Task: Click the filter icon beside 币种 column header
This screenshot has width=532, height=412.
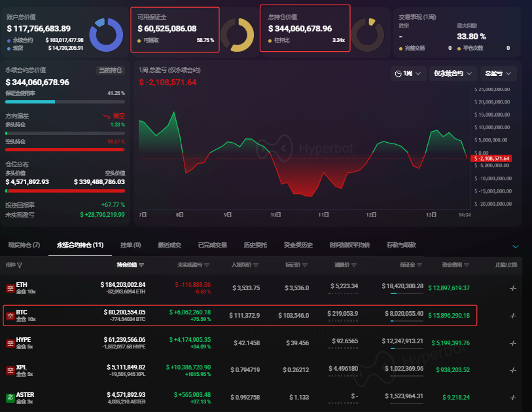Action: point(20,265)
